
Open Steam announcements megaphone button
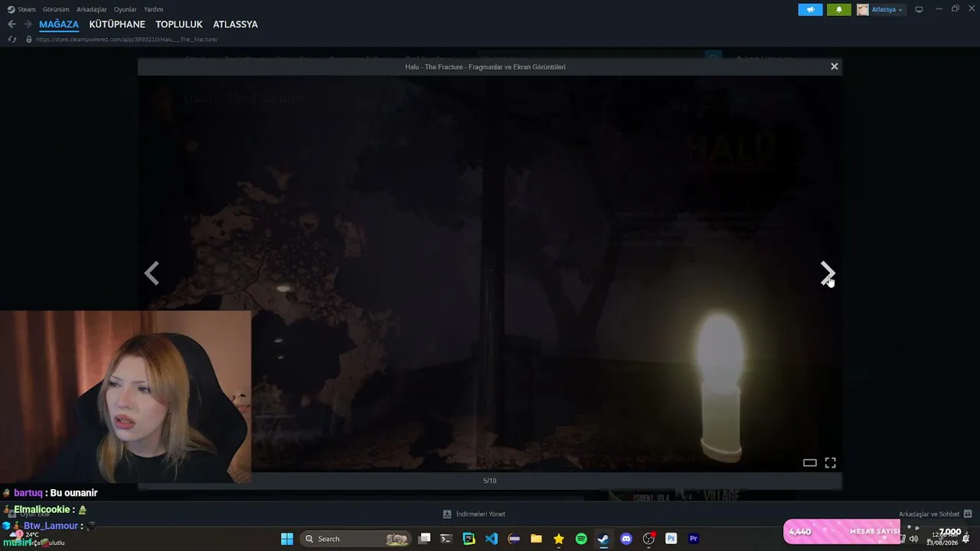point(810,9)
